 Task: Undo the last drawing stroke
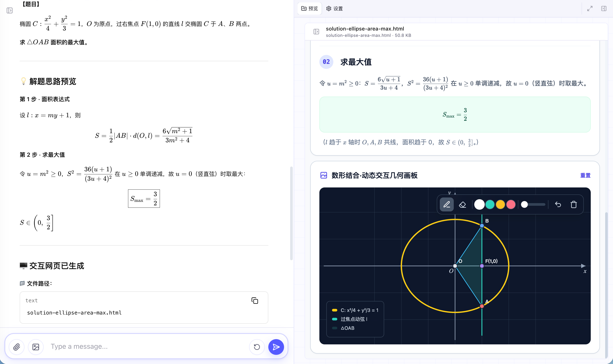click(558, 204)
